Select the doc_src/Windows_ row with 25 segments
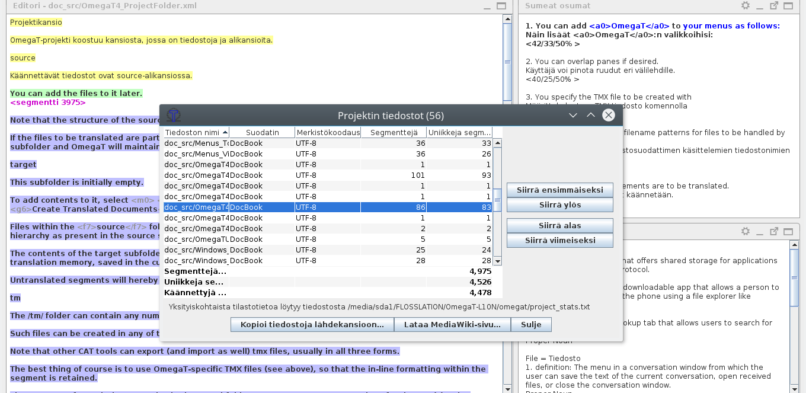This screenshot has height=393, width=806. tap(327, 250)
